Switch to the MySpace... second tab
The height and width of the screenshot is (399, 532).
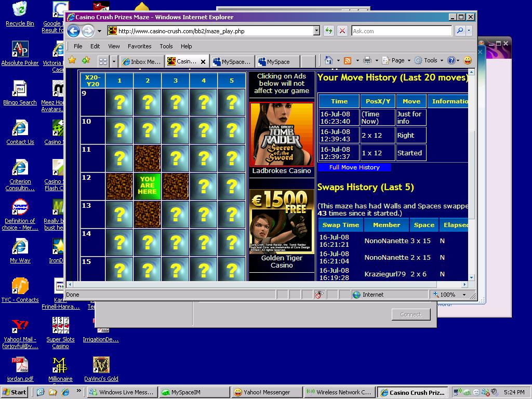pos(232,61)
